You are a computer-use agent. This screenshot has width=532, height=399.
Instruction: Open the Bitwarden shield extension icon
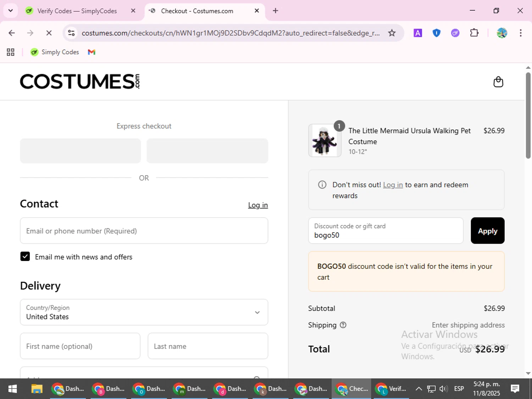437,33
